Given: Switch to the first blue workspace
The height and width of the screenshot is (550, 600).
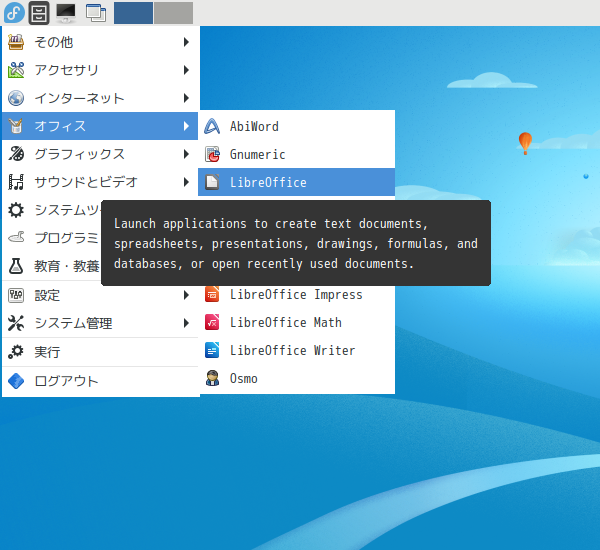Looking at the screenshot, I should coord(134,13).
